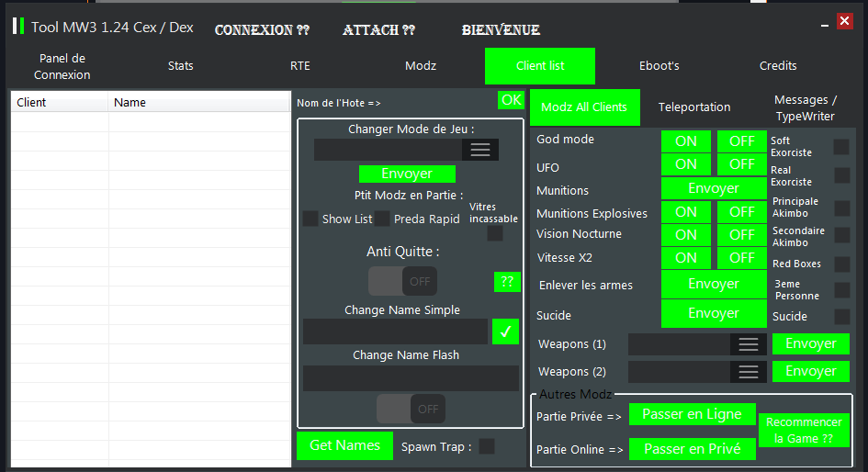The height and width of the screenshot is (472, 868).
Task: Open the RTE tab
Action: 300,66
